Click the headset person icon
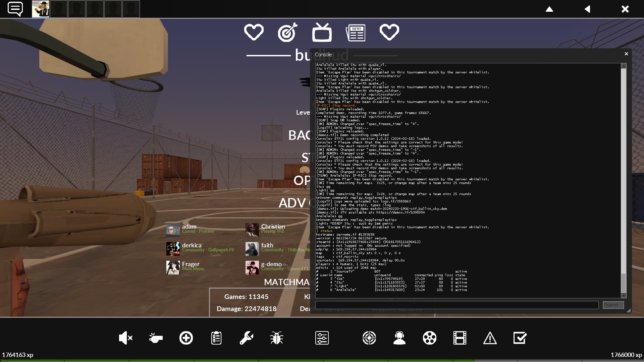 (x=399, y=338)
